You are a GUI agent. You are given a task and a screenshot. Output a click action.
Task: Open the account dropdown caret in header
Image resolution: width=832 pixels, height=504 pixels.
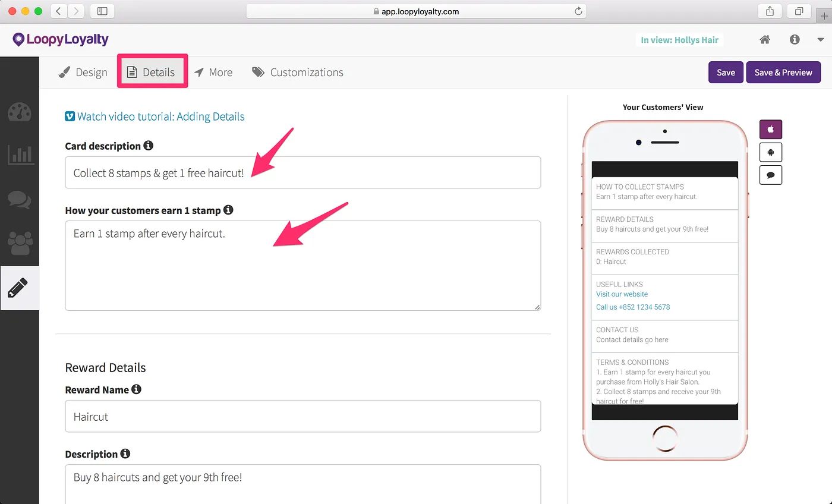tap(821, 40)
